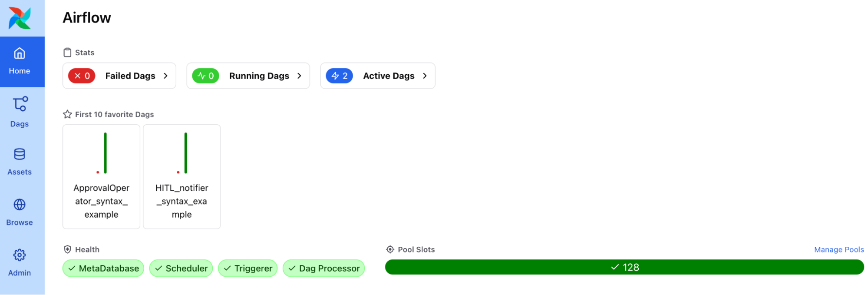Click the green Running Dags count badge
Image resolution: width=868 pixels, height=295 pixels.
click(x=205, y=76)
